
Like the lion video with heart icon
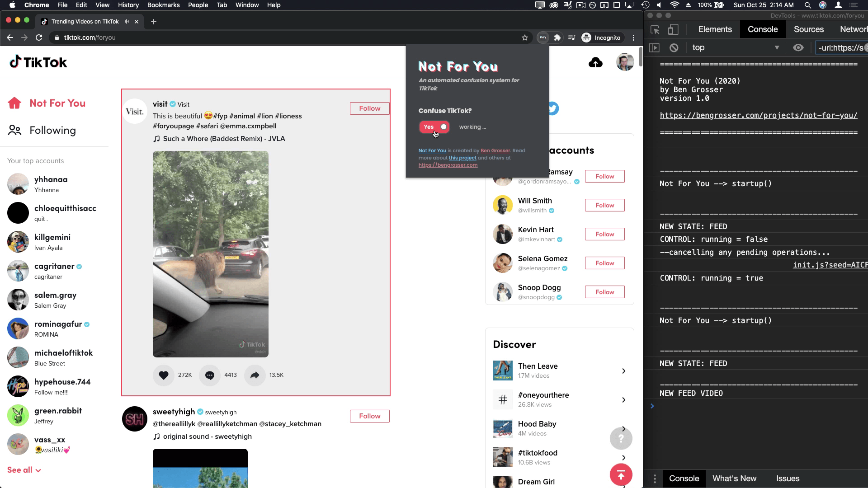click(x=164, y=375)
